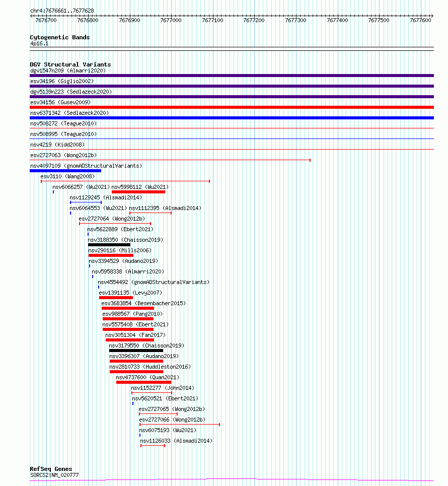Select nsv5998112 (Wu2021) label
Viewport: 448px width, 486px height.
pos(140,187)
